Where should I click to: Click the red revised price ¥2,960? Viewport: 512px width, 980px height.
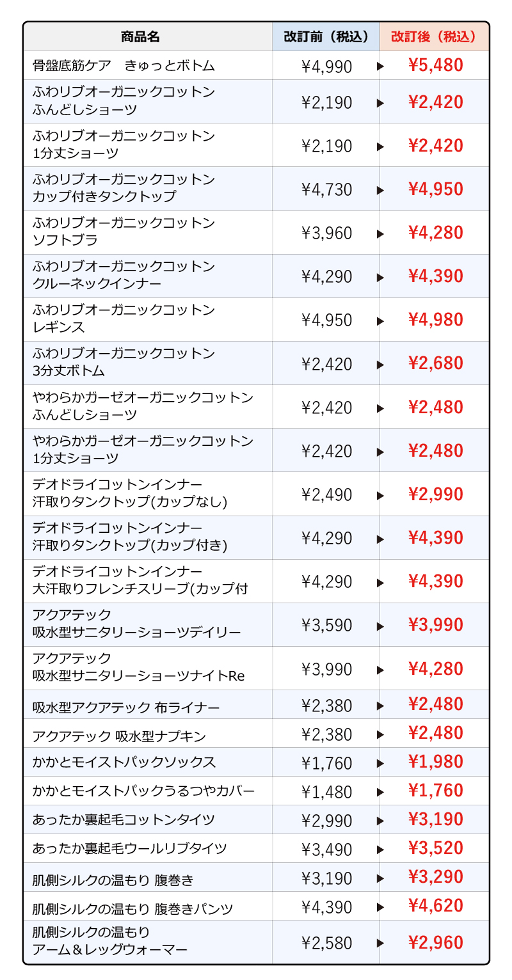[x=435, y=942]
